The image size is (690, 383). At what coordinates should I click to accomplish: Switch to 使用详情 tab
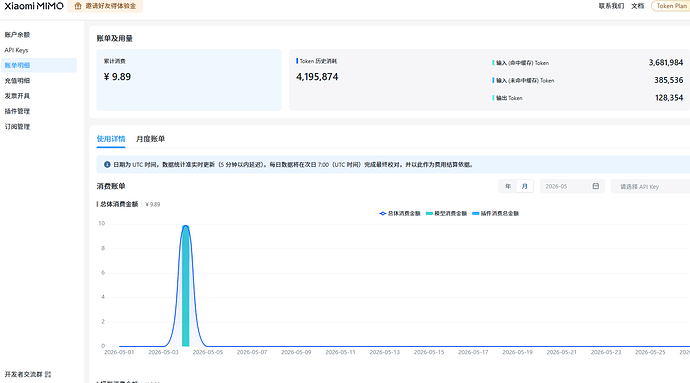[x=111, y=139]
